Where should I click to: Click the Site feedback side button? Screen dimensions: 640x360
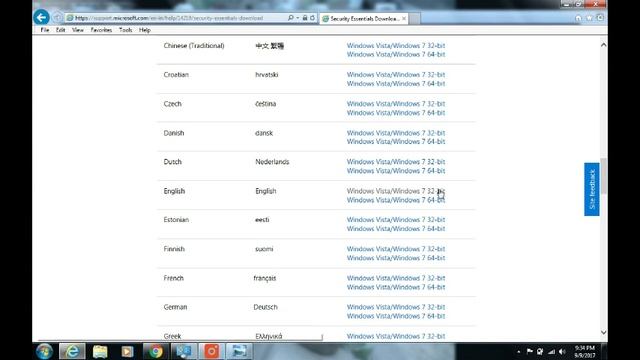(x=592, y=189)
